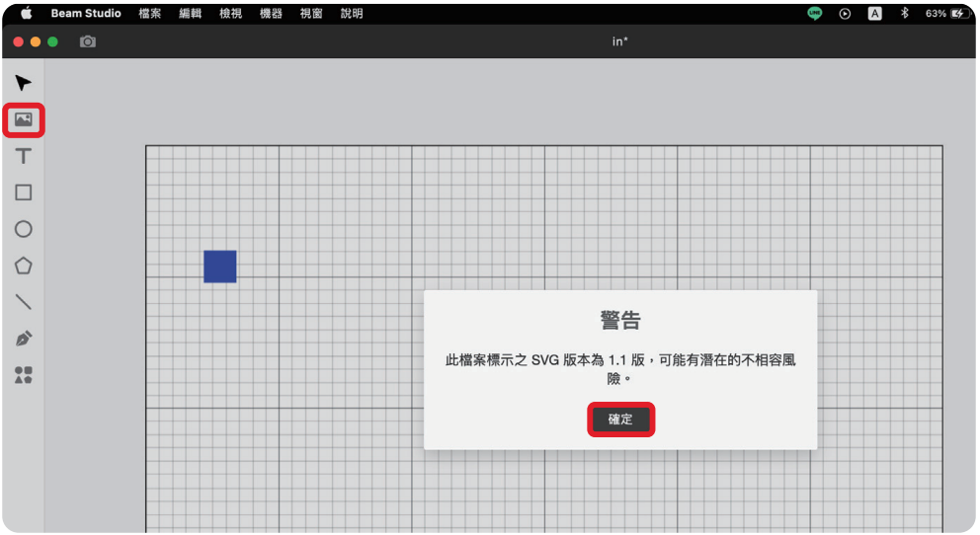Select the image import tool
This screenshot has width=980, height=535.
tap(23, 119)
